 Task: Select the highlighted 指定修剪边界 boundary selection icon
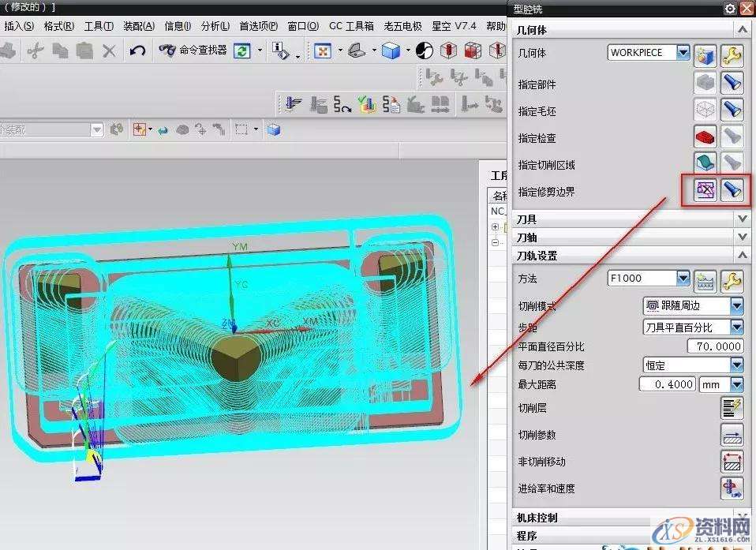705,189
